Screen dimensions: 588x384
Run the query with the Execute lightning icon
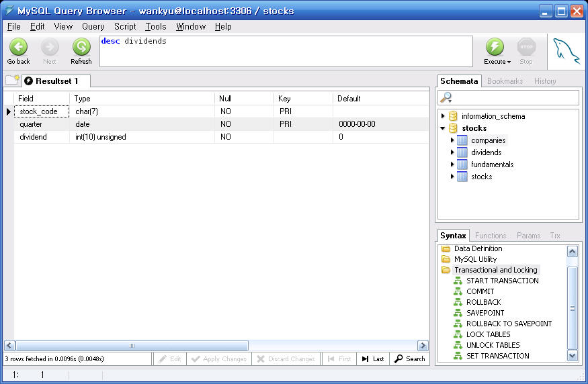click(495, 47)
